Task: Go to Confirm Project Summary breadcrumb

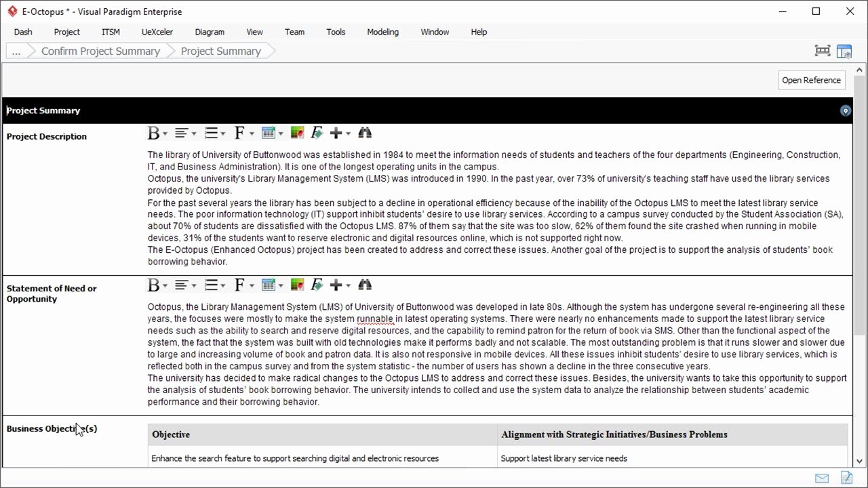Action: (x=100, y=51)
